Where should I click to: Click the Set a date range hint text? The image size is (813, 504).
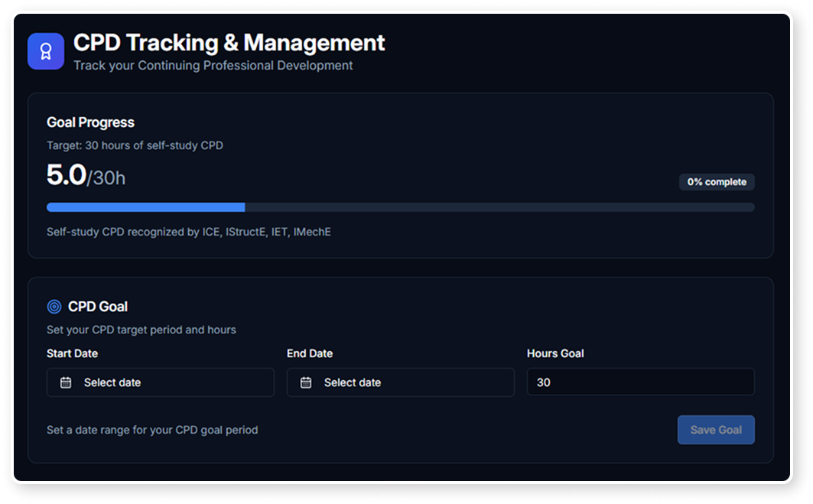tap(152, 430)
